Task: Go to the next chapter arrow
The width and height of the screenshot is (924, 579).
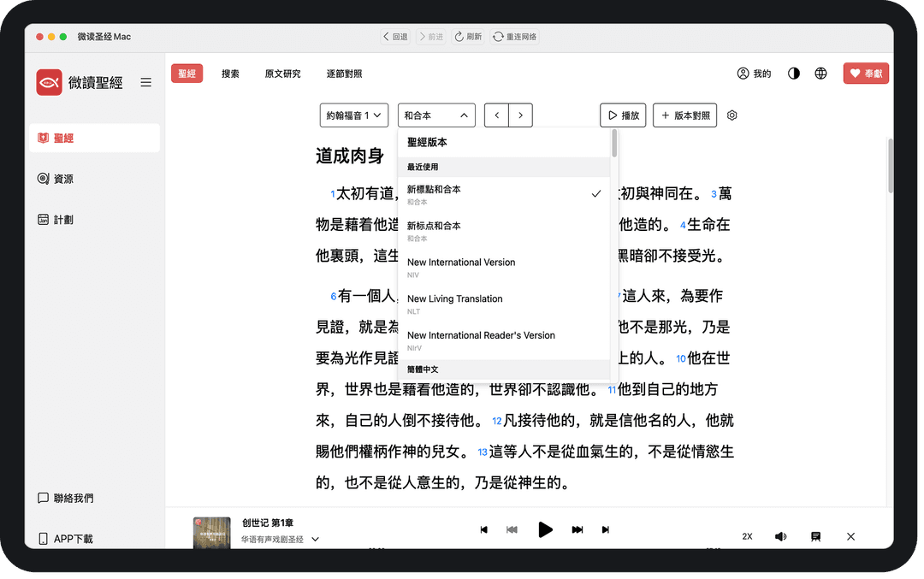Action: point(520,115)
